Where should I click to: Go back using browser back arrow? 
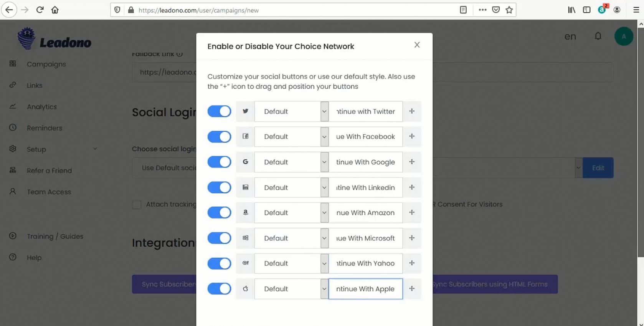pyautogui.click(x=9, y=10)
